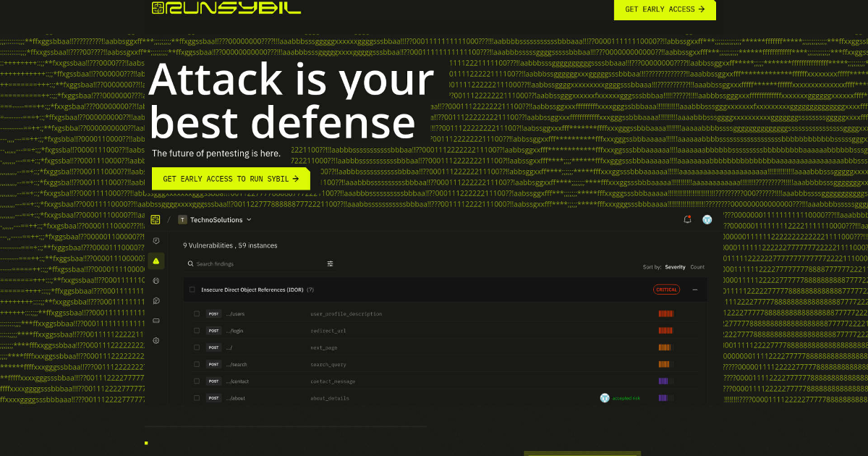Click the Sybil logo icon beside TechnoSolutions

156,219
